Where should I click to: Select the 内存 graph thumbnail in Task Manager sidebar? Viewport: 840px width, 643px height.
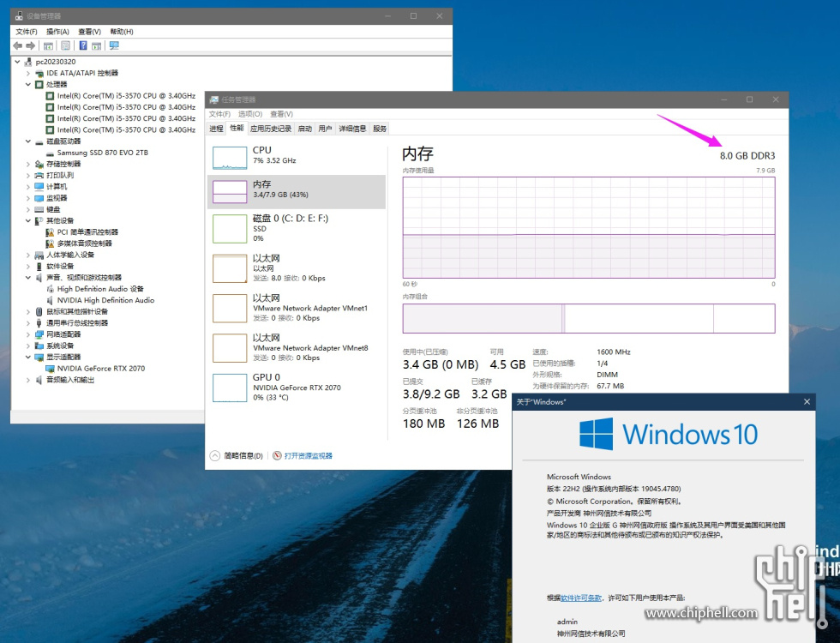[230, 192]
